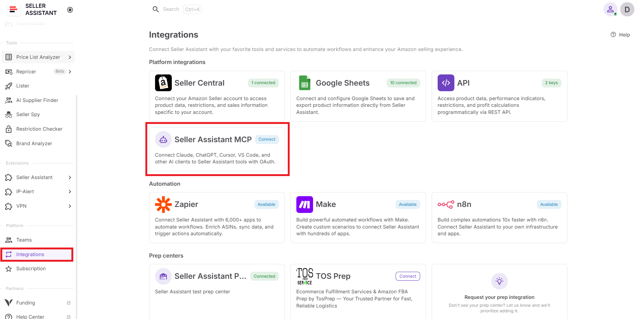
Task: Click the Google Sheets card title
Action: coord(342,83)
